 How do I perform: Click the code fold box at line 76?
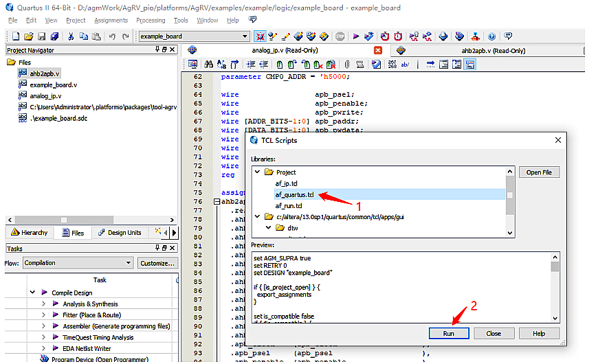click(217, 201)
